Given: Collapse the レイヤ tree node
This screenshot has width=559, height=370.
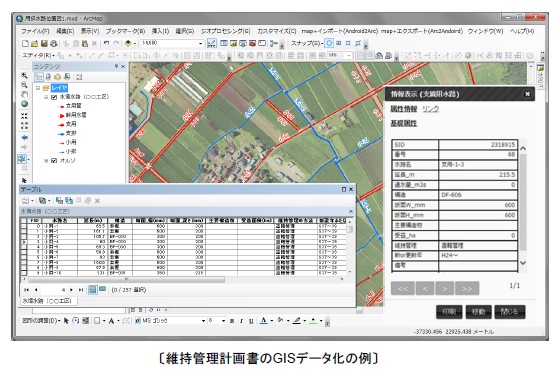Looking at the screenshot, I should pos(38,88).
